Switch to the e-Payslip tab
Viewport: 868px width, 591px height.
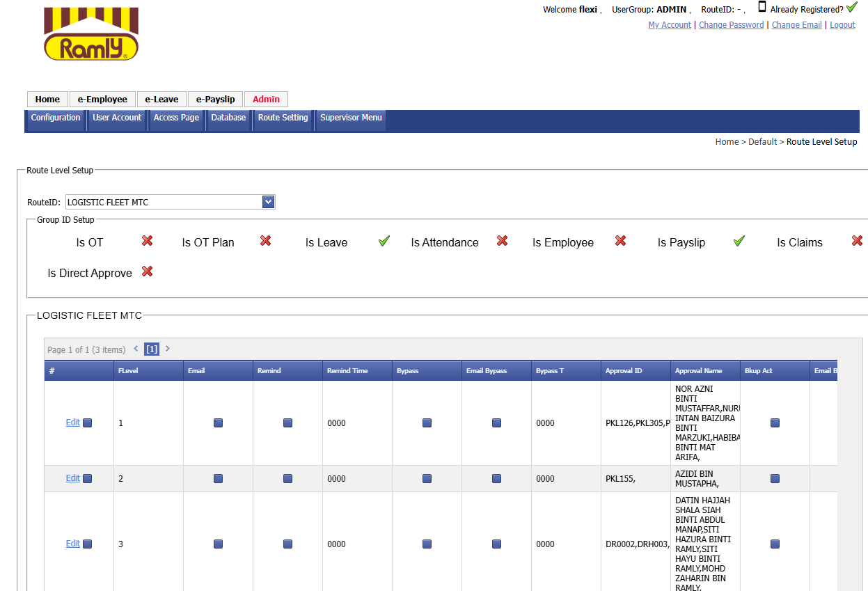[215, 99]
